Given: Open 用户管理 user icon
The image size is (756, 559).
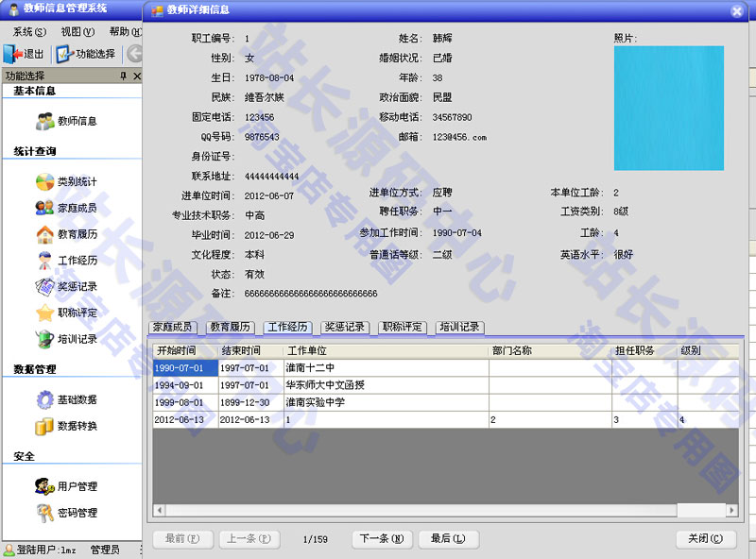Looking at the screenshot, I should coord(45,486).
